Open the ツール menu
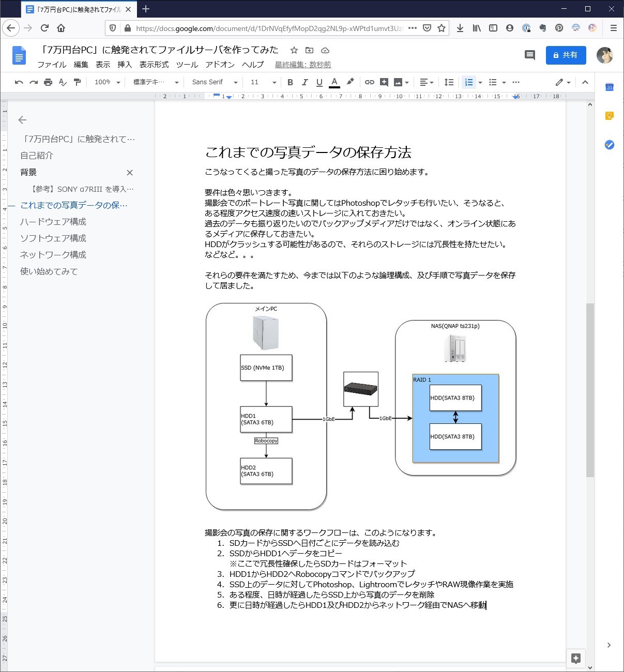Screen dimensions: 624x672 (x=187, y=65)
